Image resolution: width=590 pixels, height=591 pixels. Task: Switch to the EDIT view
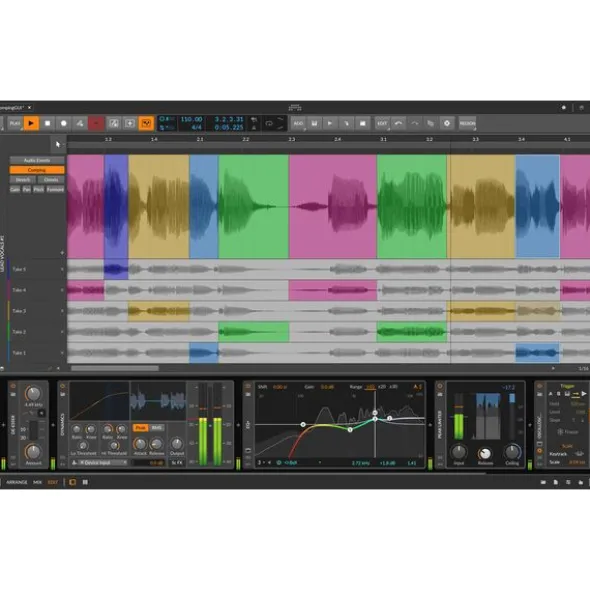coord(53,482)
